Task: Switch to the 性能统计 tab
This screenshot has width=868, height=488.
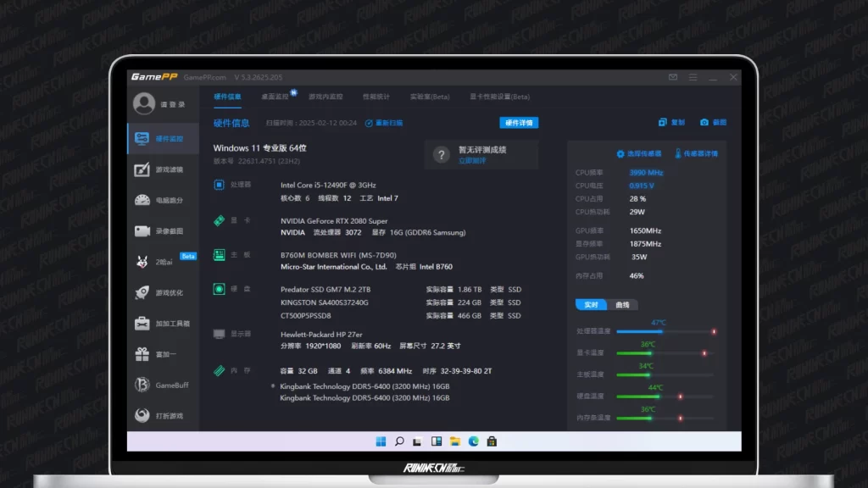Action: (x=376, y=97)
